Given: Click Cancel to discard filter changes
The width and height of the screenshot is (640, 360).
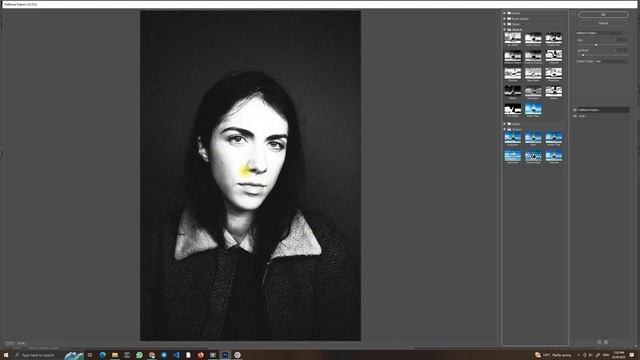Looking at the screenshot, I should click(603, 23).
